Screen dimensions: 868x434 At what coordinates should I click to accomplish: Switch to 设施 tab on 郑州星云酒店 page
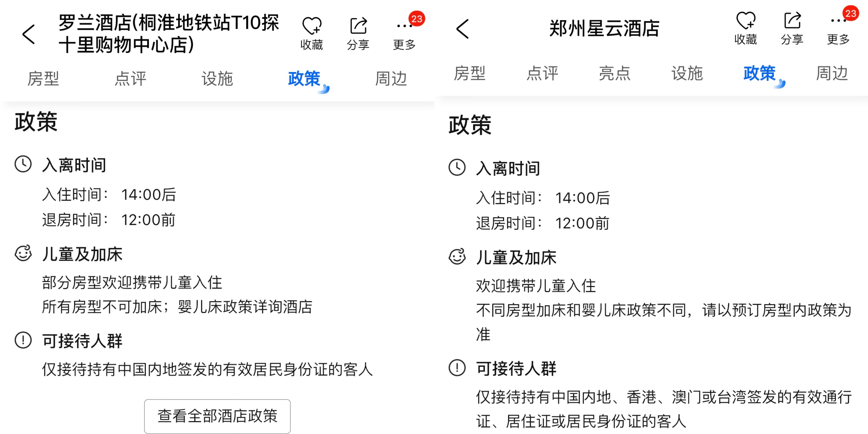coord(687,73)
